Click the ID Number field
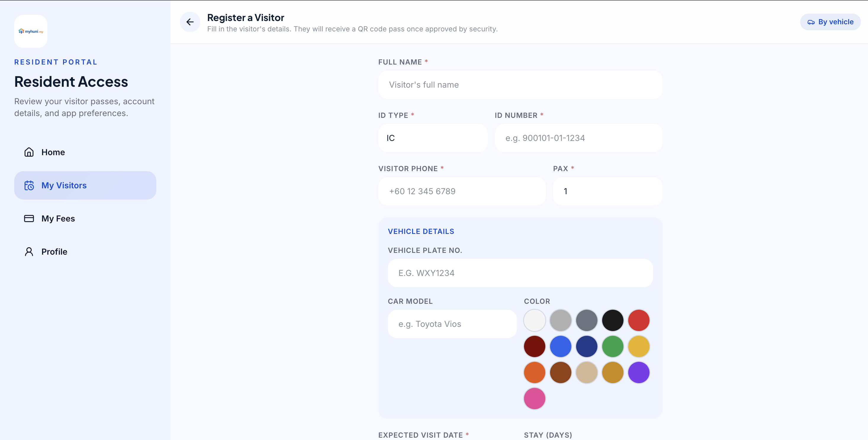 (578, 138)
